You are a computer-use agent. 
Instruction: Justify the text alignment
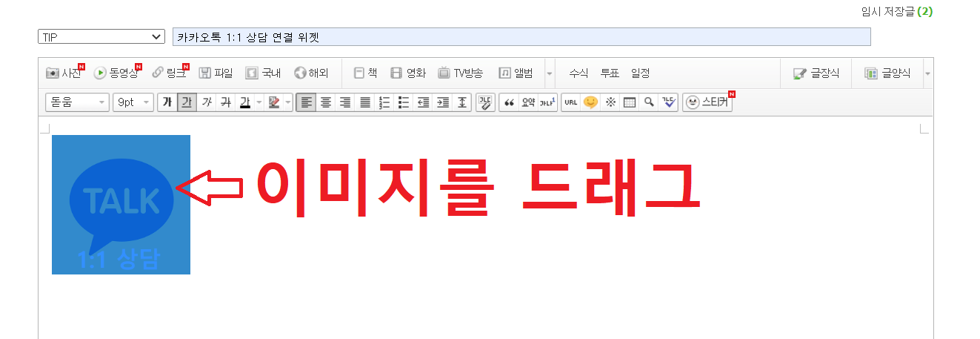[364, 102]
